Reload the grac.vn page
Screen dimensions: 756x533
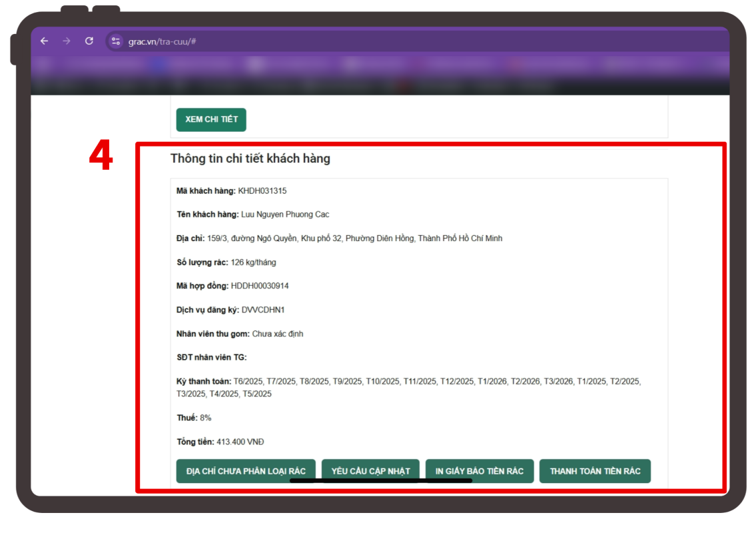[x=89, y=41]
